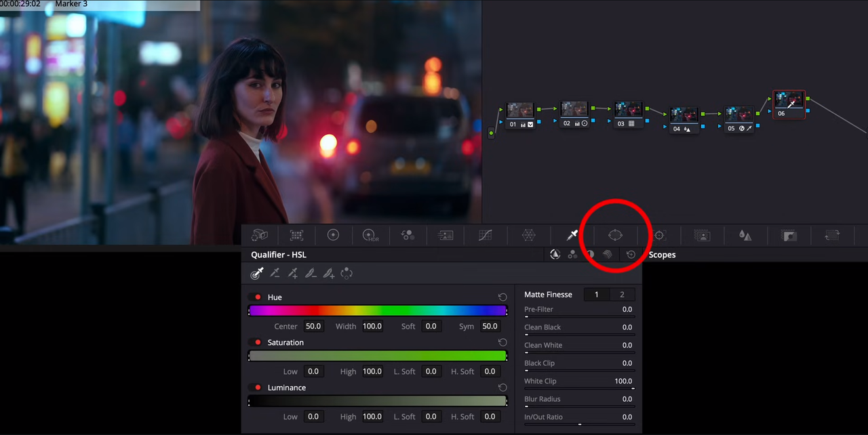Reset the whole Qualifier palette

tap(631, 255)
